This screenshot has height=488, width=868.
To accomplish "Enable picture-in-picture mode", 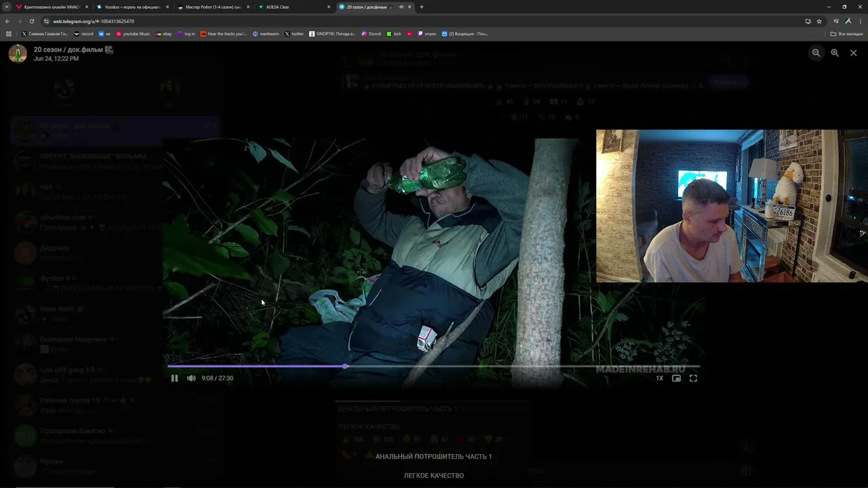I will coord(676,378).
